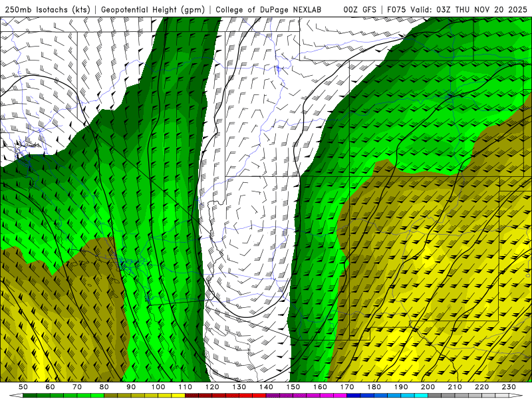Click the '130' label on the color scale
The image size is (532, 399).
tap(239, 387)
